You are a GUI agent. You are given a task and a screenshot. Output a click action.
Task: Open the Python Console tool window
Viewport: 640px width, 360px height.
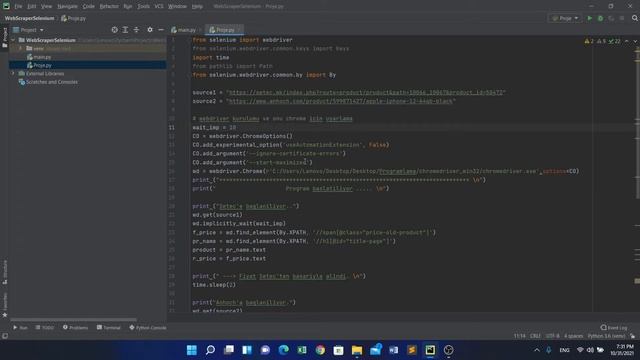[x=148, y=327]
